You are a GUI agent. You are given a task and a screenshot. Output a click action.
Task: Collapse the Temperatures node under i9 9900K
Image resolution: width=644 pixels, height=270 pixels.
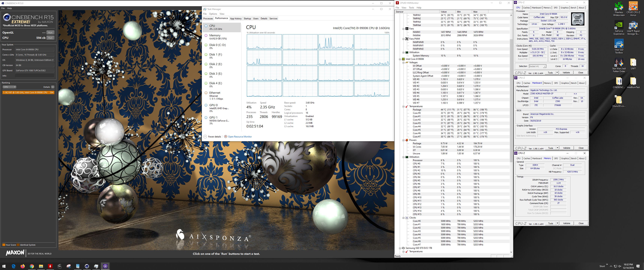(x=403, y=106)
